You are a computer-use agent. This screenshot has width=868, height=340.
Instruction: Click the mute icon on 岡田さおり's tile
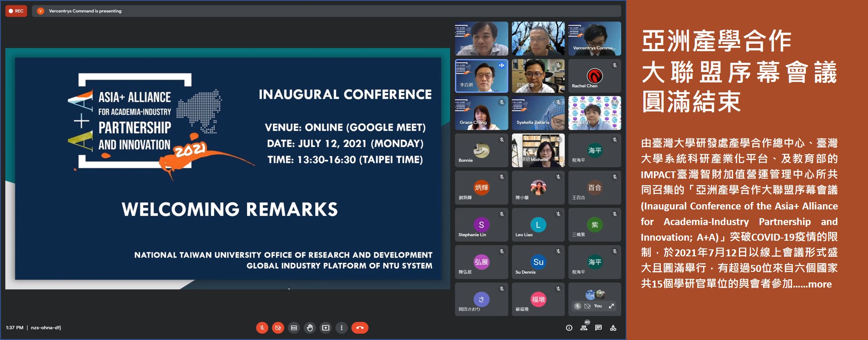502,289
